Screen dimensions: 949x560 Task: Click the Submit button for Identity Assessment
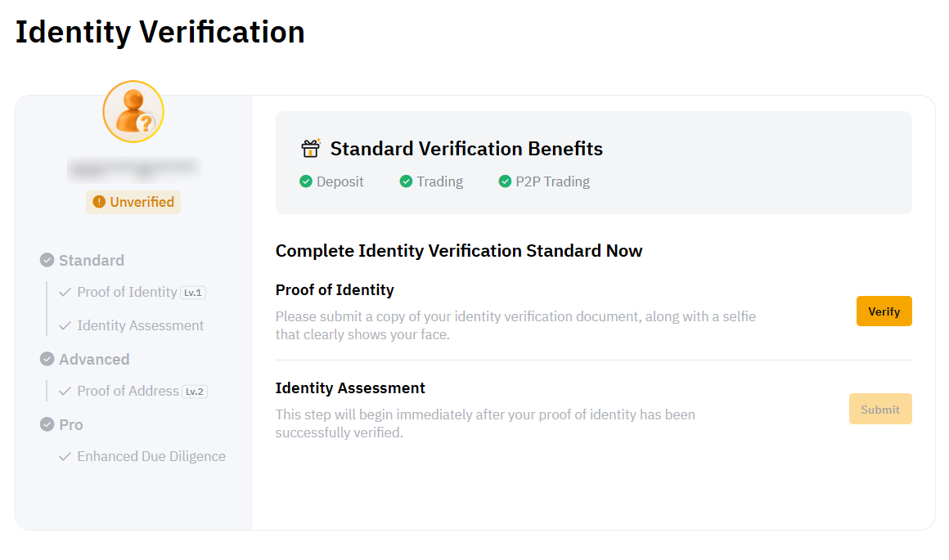[x=880, y=408]
